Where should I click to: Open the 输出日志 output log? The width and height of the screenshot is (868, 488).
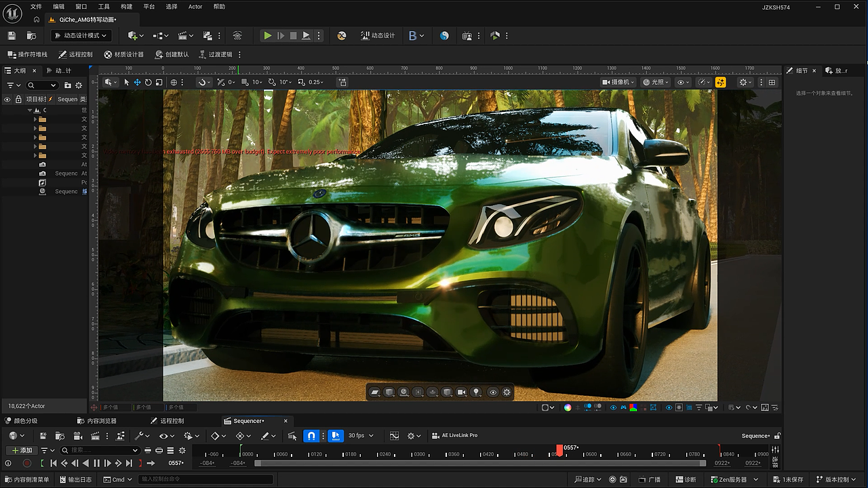pyautogui.click(x=75, y=479)
